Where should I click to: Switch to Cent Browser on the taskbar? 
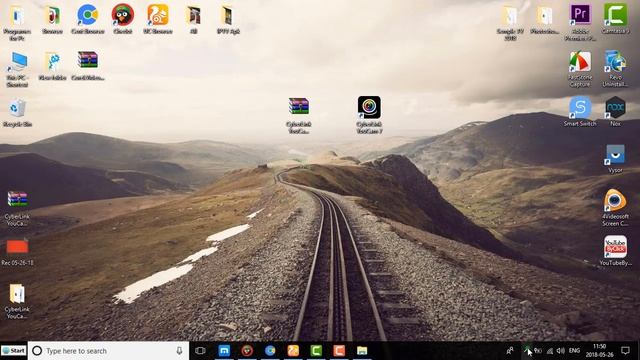[270, 351]
